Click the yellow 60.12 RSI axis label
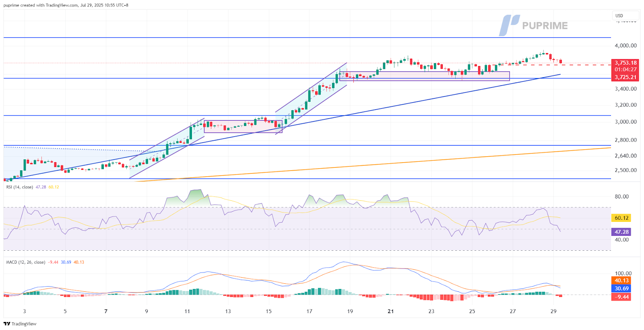 point(621,218)
